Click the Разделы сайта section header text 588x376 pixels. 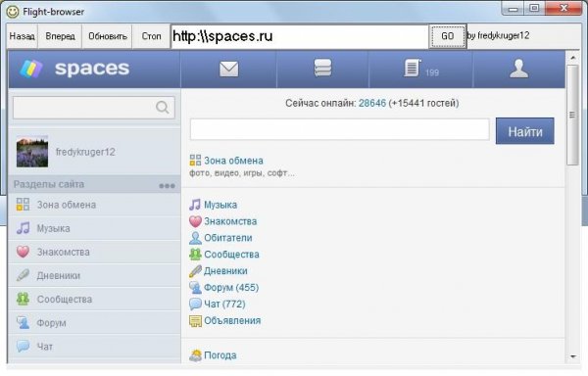coord(49,184)
